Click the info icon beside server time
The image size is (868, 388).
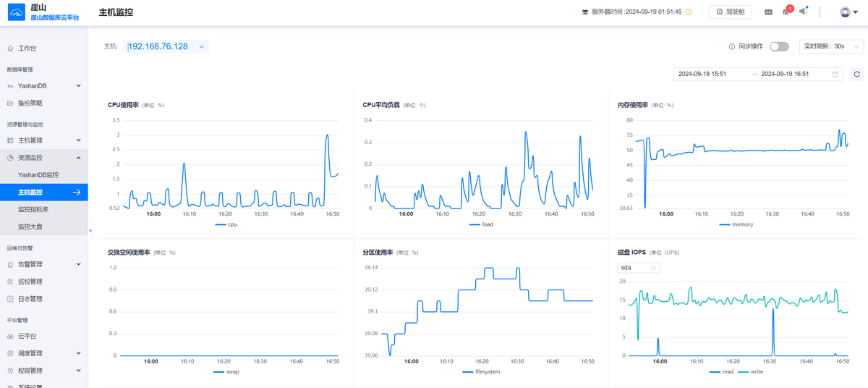pyautogui.click(x=689, y=12)
